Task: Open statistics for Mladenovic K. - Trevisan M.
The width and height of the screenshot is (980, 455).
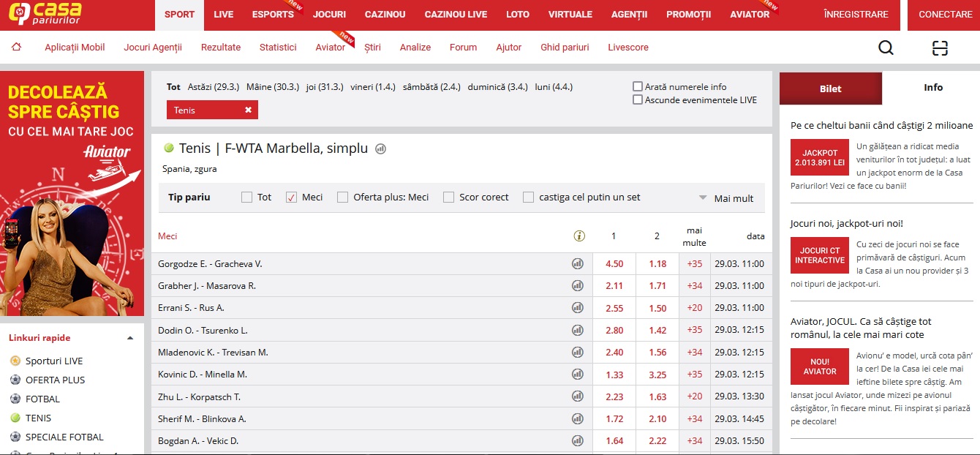Action: [578, 352]
